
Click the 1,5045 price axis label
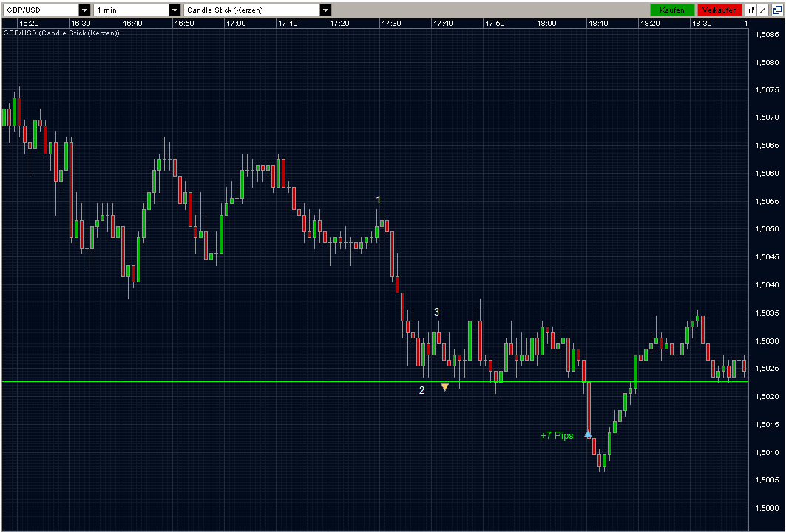pyautogui.click(x=767, y=257)
